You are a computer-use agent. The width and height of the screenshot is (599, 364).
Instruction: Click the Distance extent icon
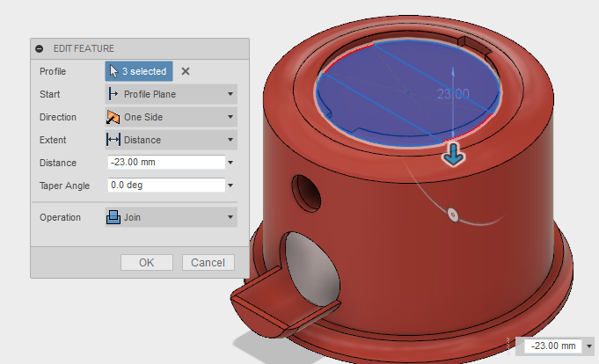point(113,140)
